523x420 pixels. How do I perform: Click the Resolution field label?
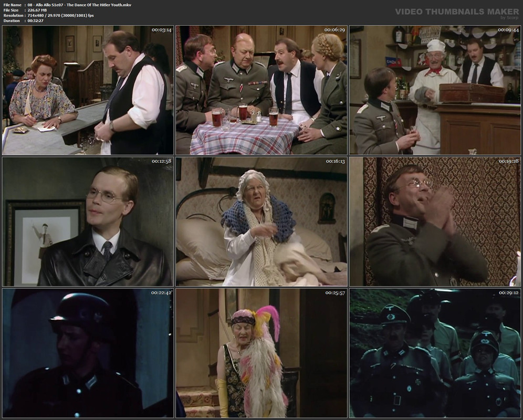pos(13,15)
